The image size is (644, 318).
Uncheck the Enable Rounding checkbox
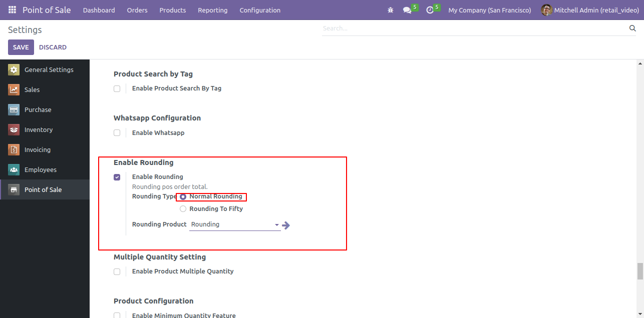click(x=117, y=177)
